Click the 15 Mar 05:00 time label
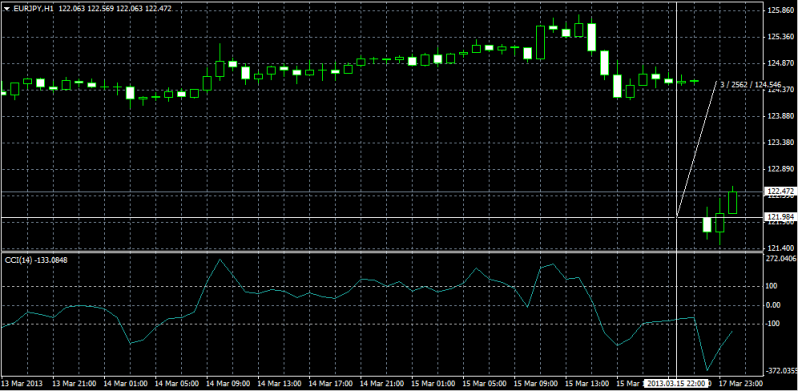The height and width of the screenshot is (391, 798). 484,383
